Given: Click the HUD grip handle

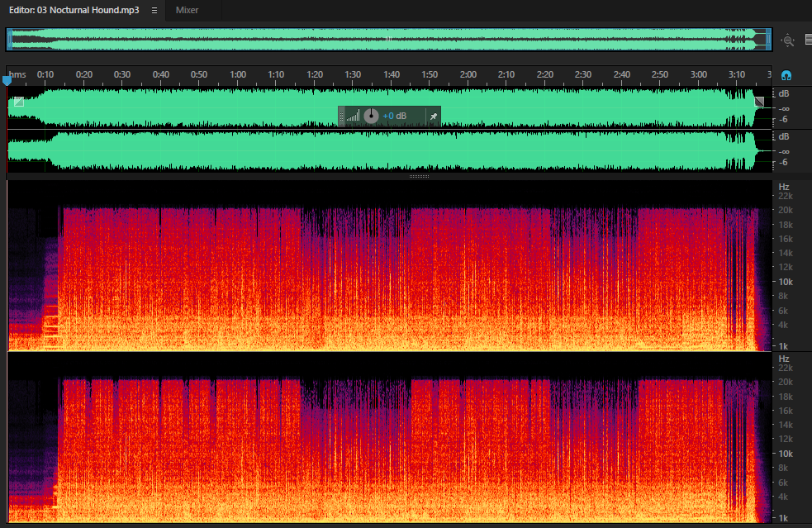Looking at the screenshot, I should click(x=341, y=116).
